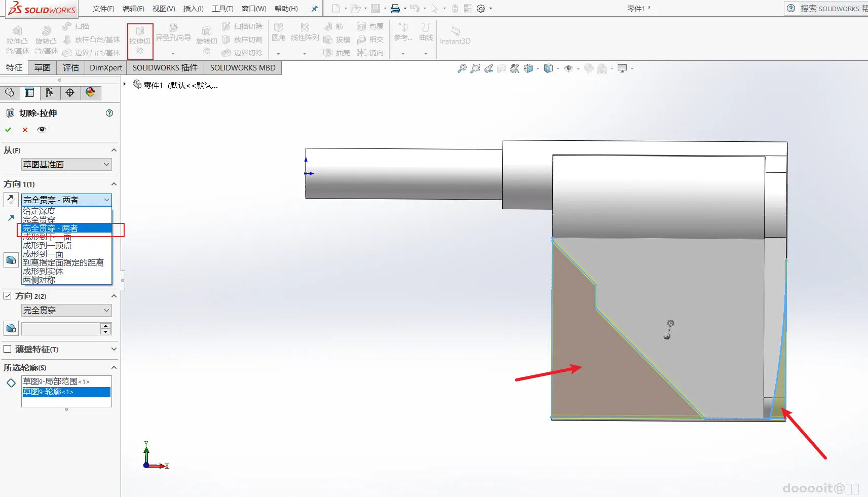868x497 pixels.
Task: Collapse the 方向 1 section
Action: [114, 184]
